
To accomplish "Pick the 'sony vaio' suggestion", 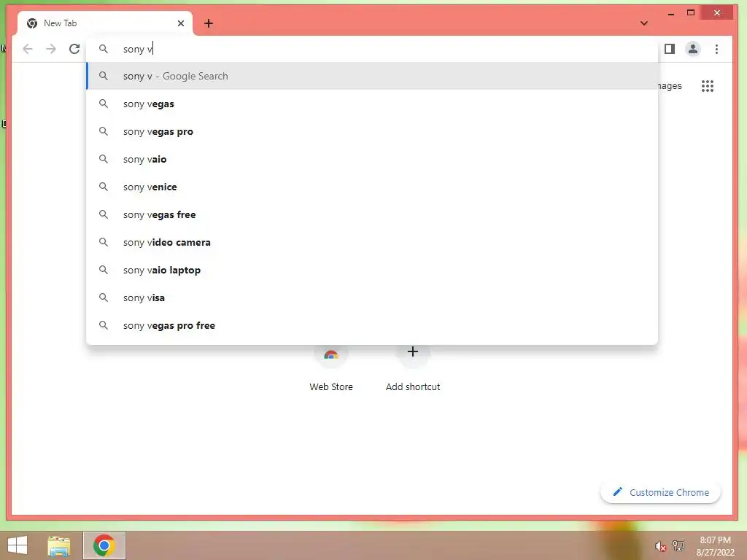I will 372,159.
